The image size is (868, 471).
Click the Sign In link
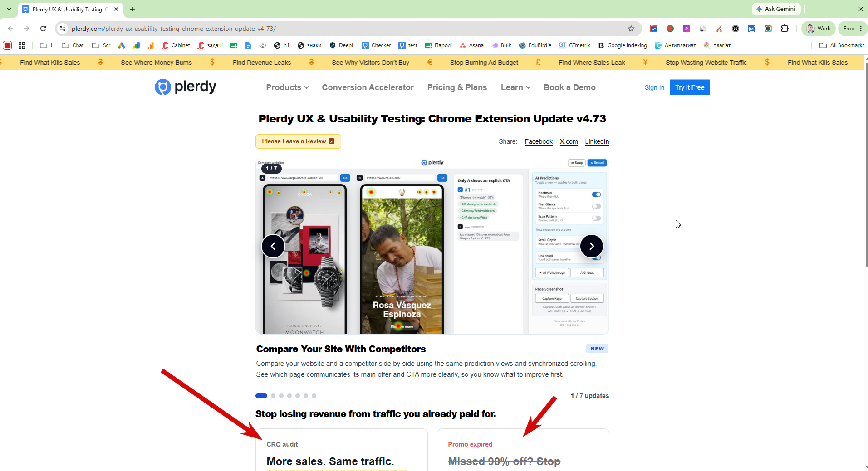pos(654,87)
